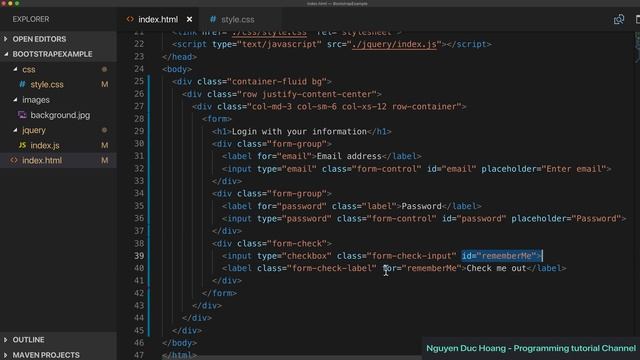Select index.html in the explorer tree
Viewport: 640px width, 360px height.
click(x=58, y=160)
